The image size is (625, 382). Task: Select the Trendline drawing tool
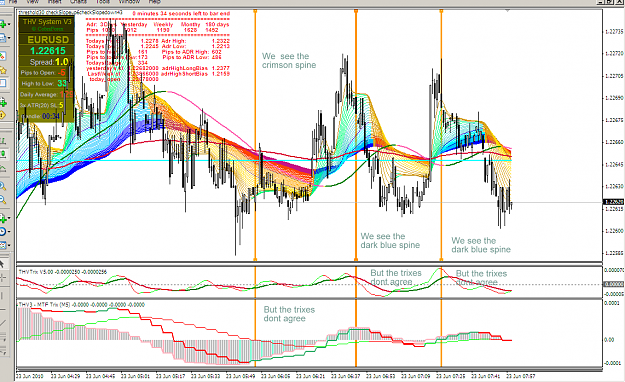click(2, 323)
